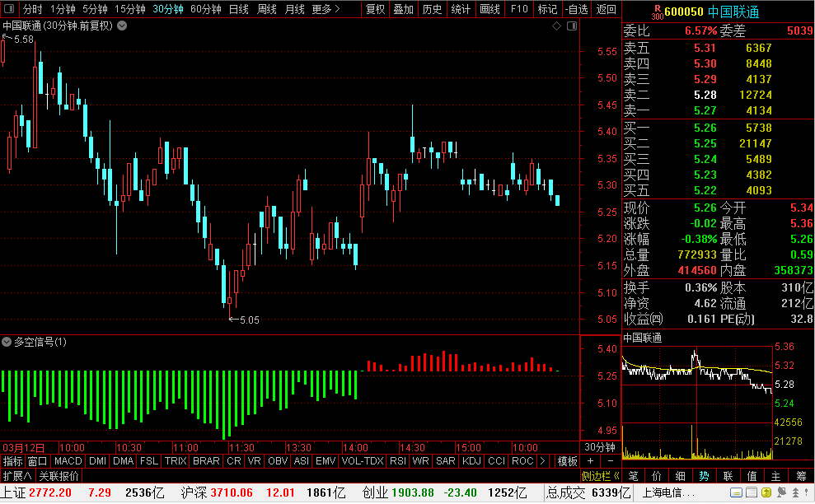Select the SAR indicator

point(446,461)
